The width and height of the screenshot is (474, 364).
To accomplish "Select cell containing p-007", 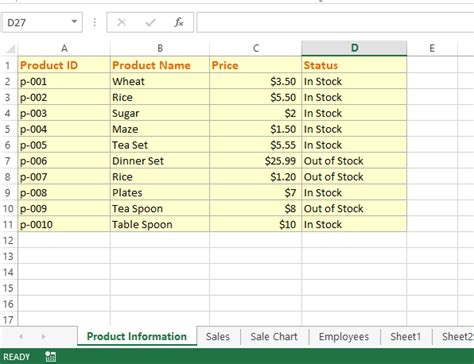I will coord(64,177).
